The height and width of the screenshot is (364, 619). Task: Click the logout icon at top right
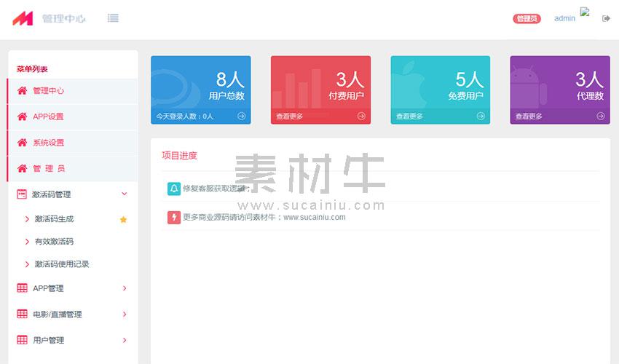tap(606, 18)
